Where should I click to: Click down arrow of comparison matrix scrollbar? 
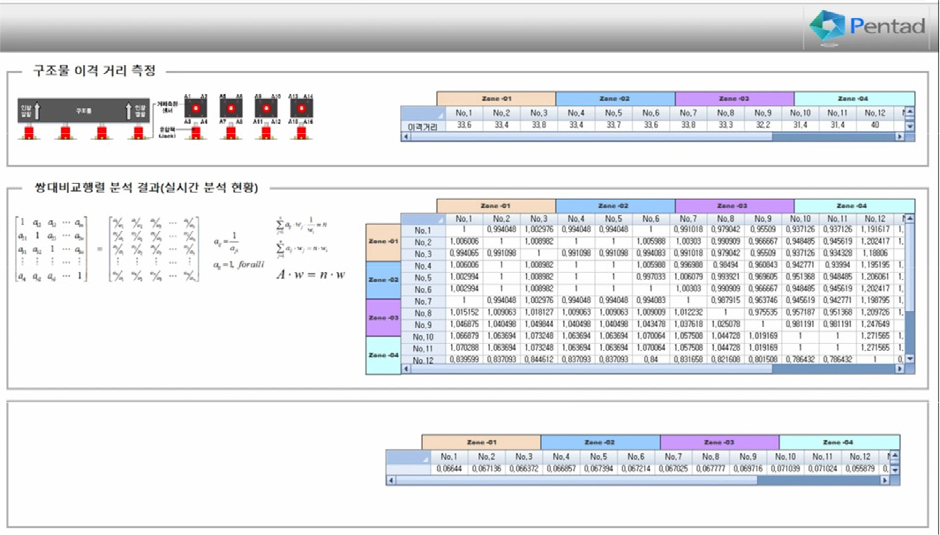point(909,359)
